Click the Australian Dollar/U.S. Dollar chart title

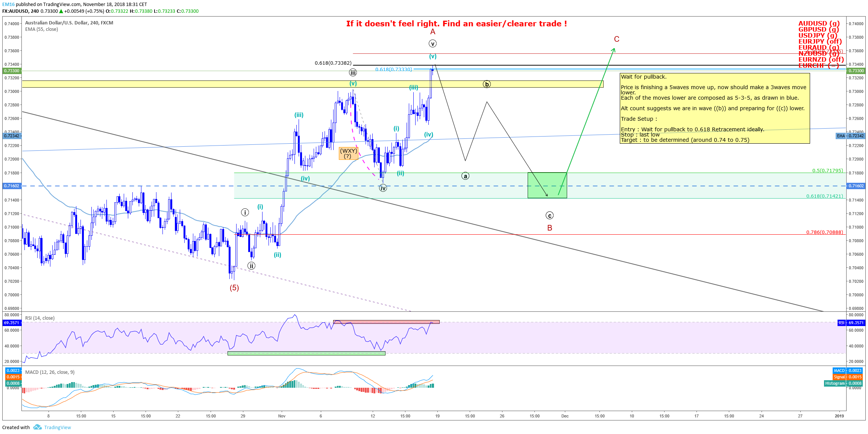(69, 23)
